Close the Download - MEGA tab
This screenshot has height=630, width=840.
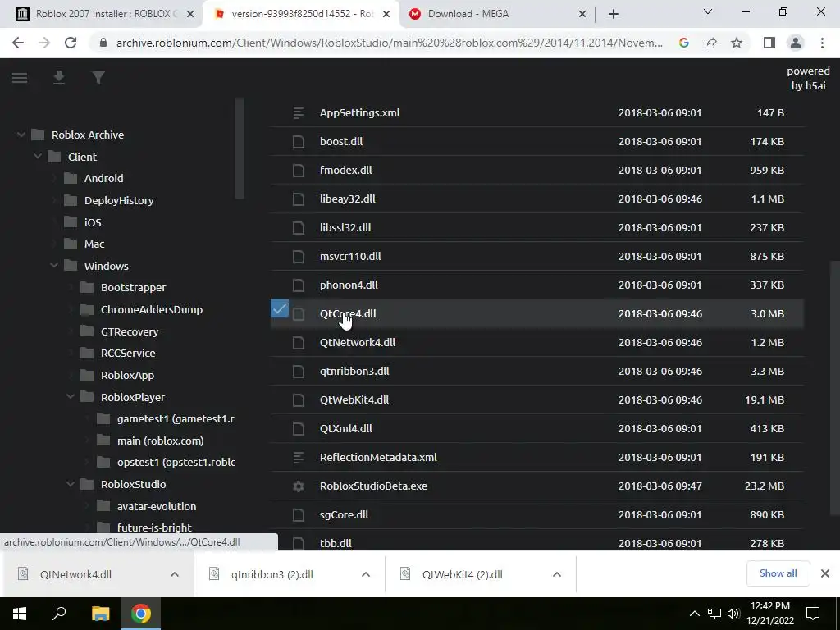[582, 14]
